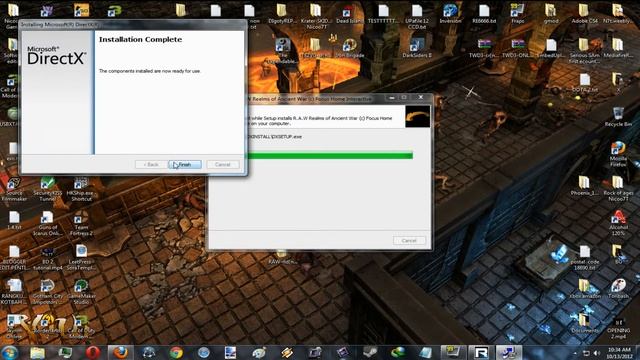Select the gmod folder on desktop
The image size is (640, 360).
[551, 13]
